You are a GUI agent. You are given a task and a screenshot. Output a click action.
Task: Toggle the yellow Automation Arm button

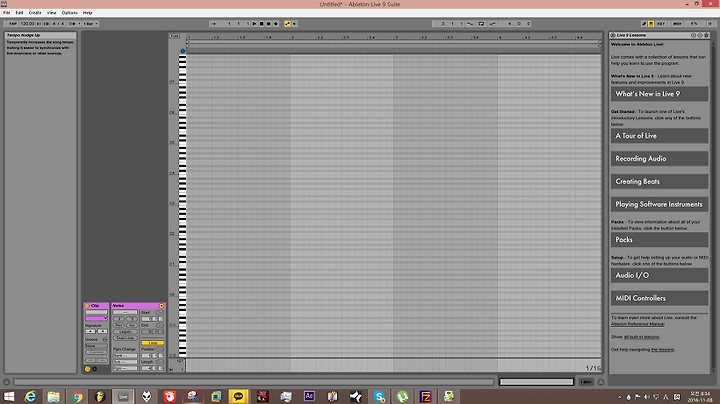coord(287,23)
